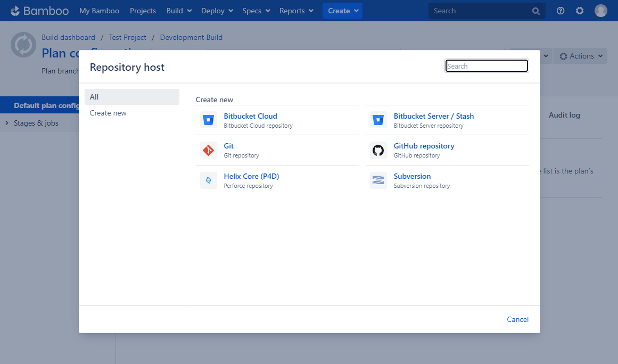Click the 'Git repository' description text
Image resolution: width=618 pixels, height=364 pixels.
tap(241, 155)
